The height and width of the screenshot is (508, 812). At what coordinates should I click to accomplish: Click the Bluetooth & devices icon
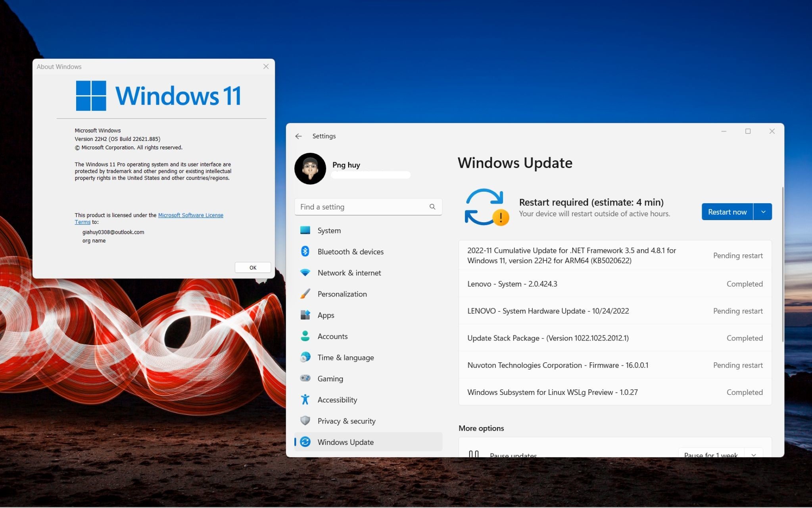(x=305, y=251)
